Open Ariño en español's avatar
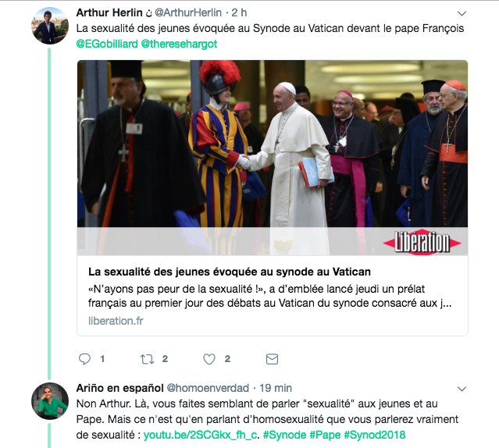The height and width of the screenshot is (448, 499). tap(50, 401)
